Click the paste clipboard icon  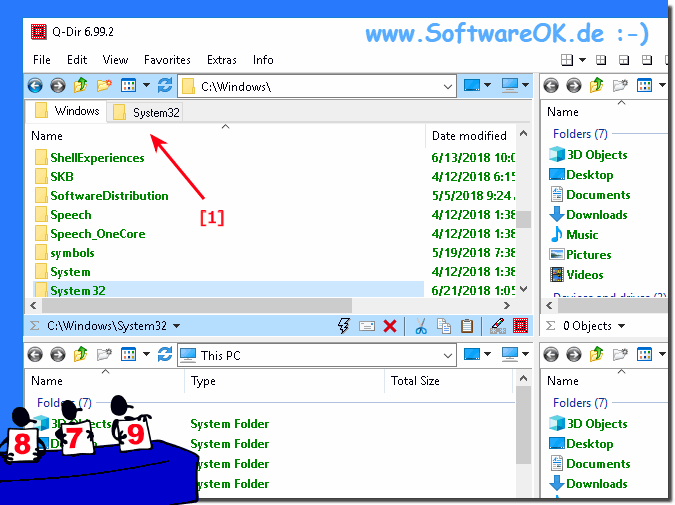[467, 326]
